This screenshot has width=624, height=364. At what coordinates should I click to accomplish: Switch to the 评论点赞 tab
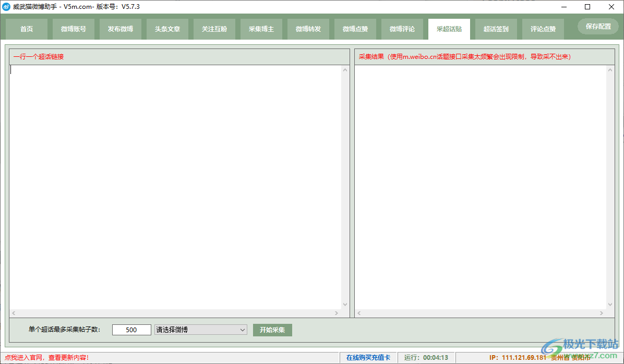[543, 29]
